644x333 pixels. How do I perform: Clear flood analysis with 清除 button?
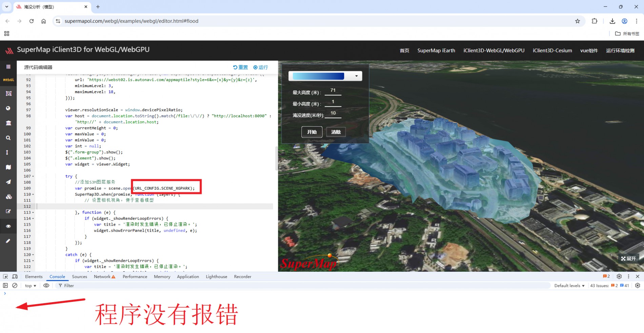click(x=336, y=132)
